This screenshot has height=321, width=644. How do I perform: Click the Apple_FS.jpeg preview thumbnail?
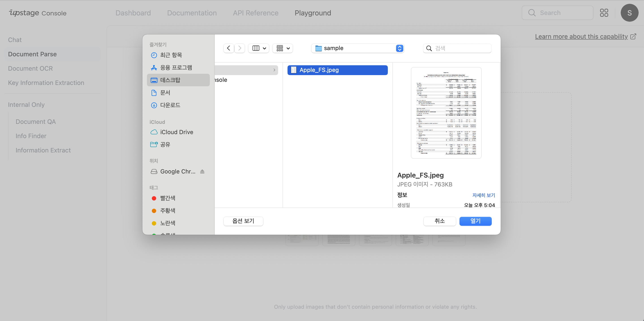click(x=446, y=113)
